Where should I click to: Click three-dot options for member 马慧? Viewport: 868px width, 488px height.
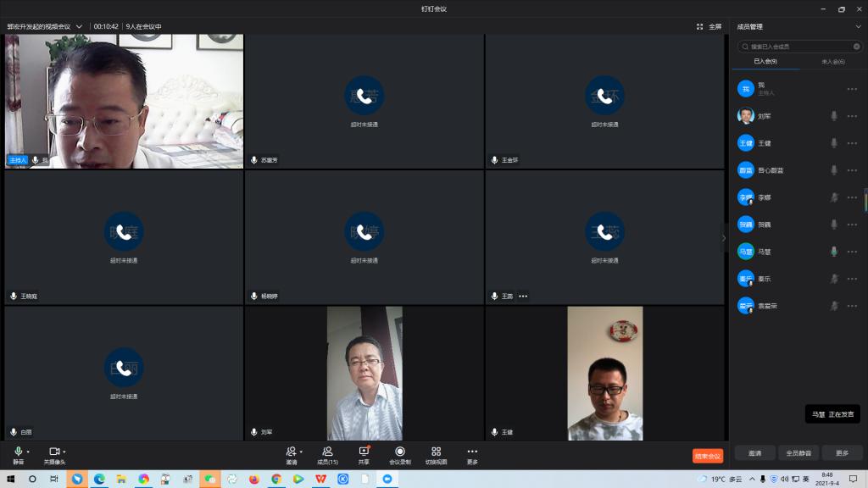852,252
